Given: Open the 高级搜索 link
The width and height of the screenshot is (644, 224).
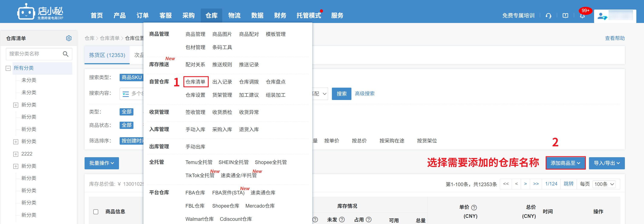Looking at the screenshot, I should (365, 94).
